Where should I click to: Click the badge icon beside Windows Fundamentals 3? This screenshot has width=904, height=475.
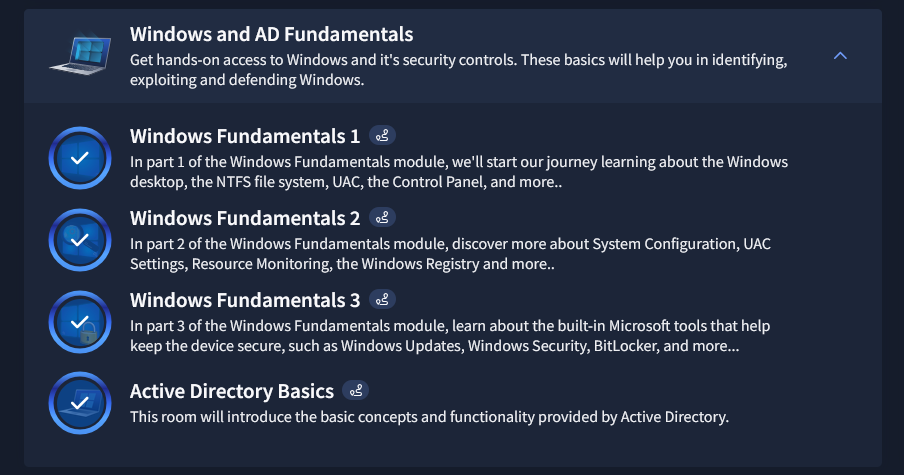(x=383, y=299)
